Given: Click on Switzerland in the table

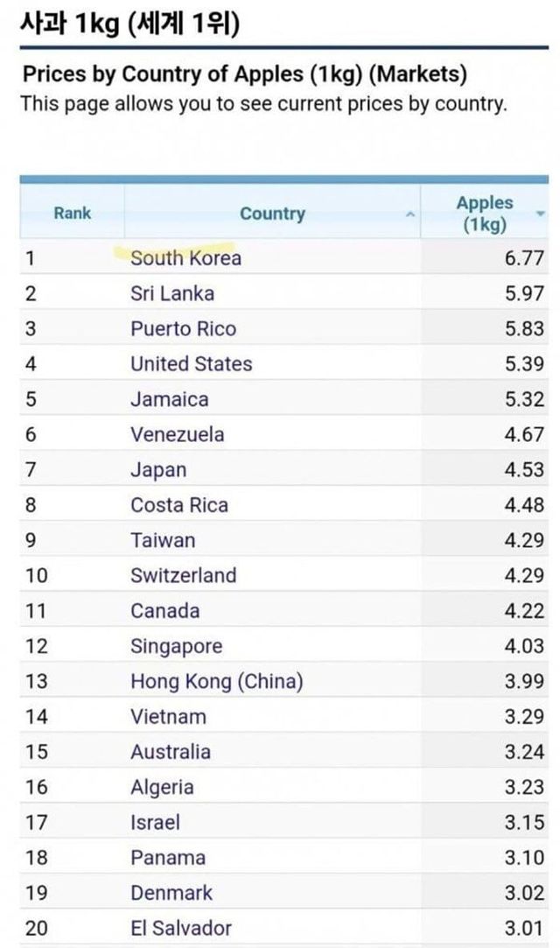Looking at the screenshot, I should point(183,575).
